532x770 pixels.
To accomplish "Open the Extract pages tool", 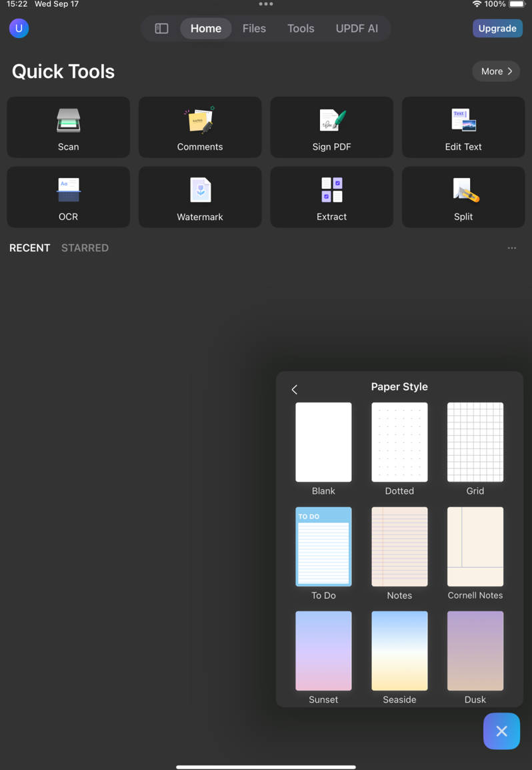I will coord(332,197).
